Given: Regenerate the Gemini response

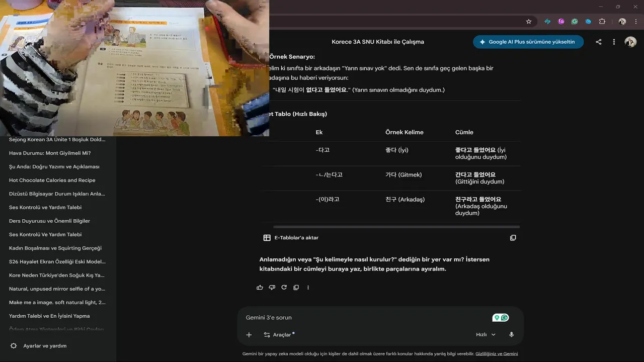Looking at the screenshot, I should (284, 288).
